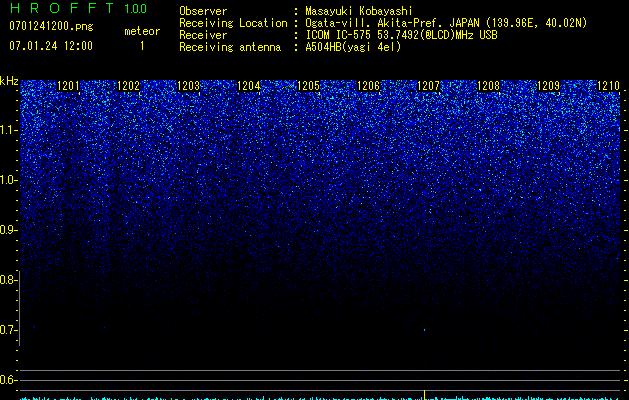The image size is (629, 400).
Task: Click the 0.8 kHz frequency label
Action: click(x=7, y=280)
